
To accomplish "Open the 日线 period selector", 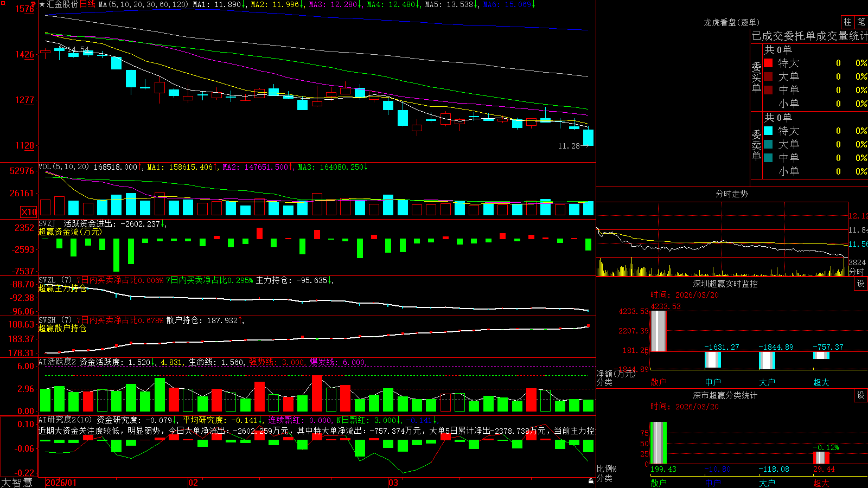I will point(87,4).
